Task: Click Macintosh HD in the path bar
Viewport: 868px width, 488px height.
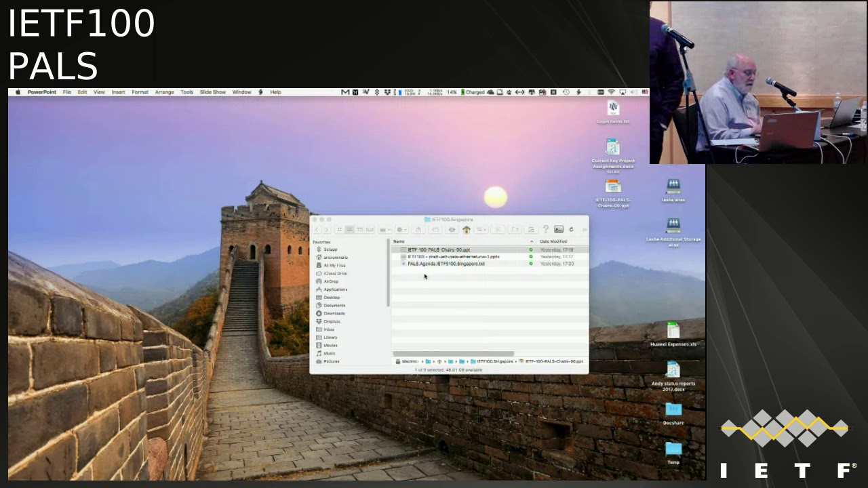Action: click(x=407, y=361)
